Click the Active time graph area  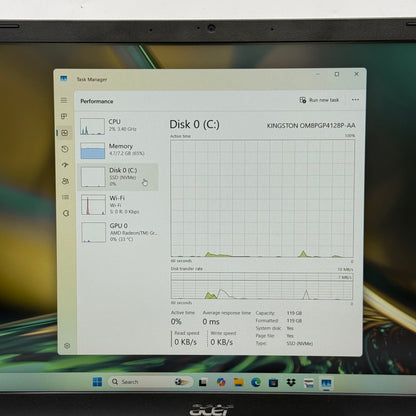click(262, 198)
